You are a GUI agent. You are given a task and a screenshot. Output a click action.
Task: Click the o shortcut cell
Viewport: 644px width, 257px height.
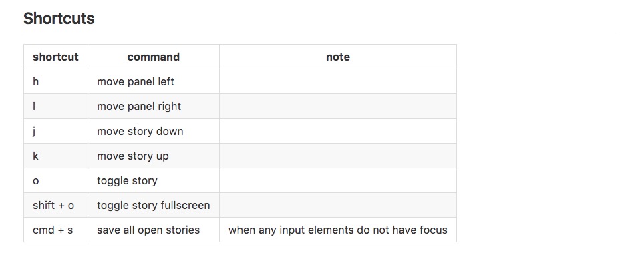coord(55,180)
